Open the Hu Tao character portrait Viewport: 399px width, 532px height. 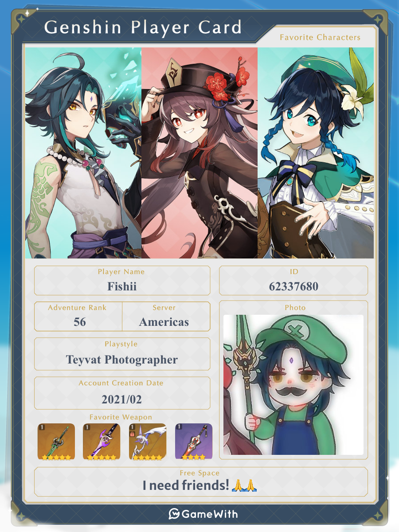coord(199,153)
